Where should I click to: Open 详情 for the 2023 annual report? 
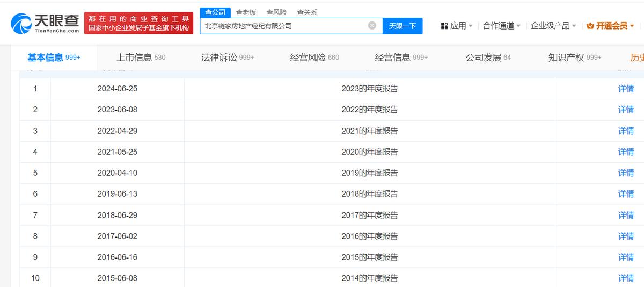coord(626,89)
